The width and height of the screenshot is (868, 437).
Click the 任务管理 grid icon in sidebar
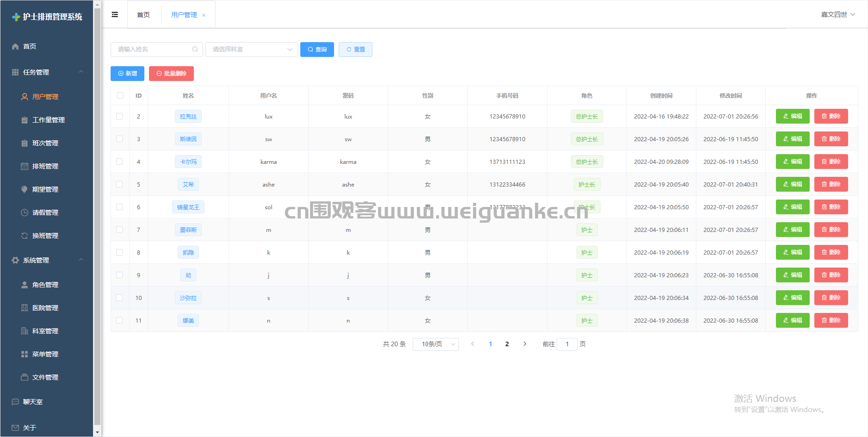[x=15, y=72]
